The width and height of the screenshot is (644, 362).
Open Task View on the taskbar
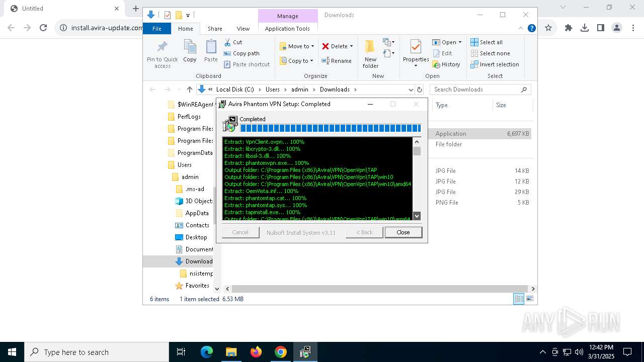(x=181, y=352)
